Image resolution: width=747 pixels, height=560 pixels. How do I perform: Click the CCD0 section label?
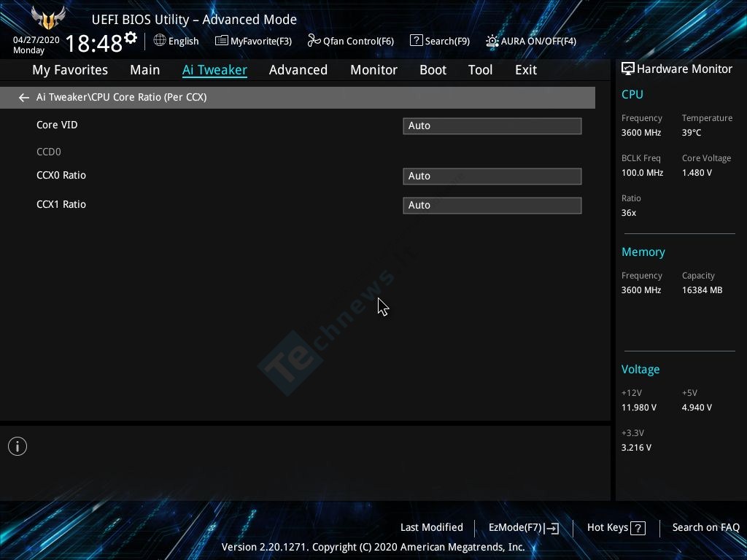click(49, 152)
